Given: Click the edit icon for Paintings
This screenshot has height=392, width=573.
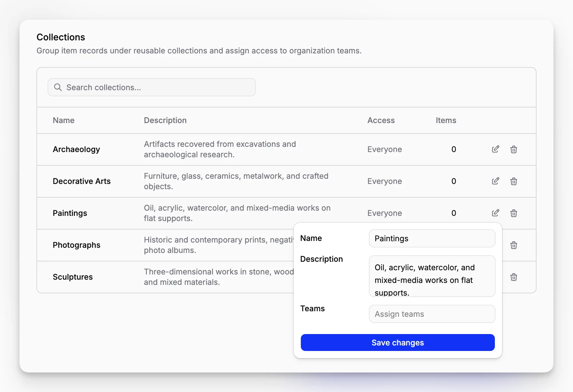Looking at the screenshot, I should [496, 213].
